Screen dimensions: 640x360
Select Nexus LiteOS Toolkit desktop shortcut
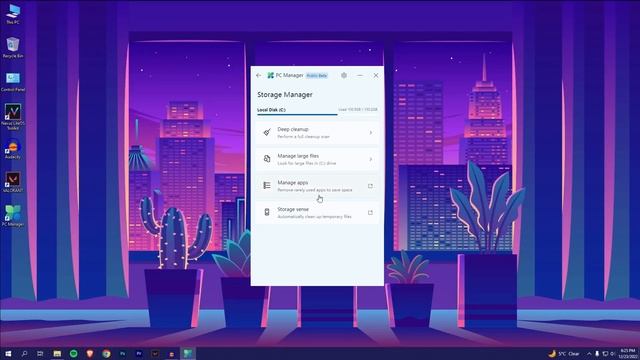[x=13, y=117]
